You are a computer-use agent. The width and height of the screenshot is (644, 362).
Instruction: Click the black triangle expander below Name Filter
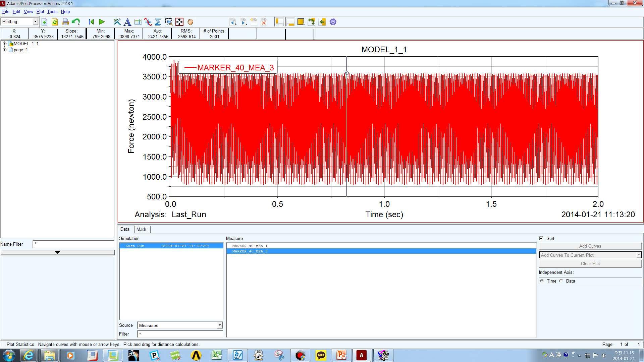point(57,252)
